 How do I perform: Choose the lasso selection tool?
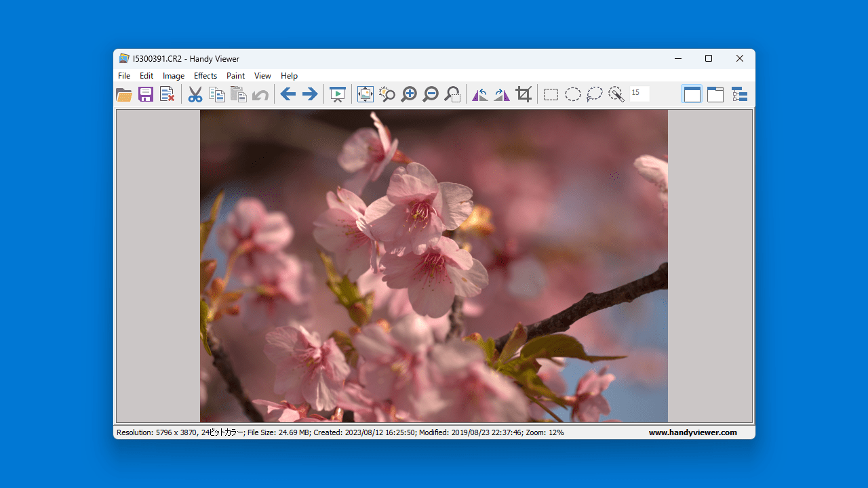click(595, 94)
